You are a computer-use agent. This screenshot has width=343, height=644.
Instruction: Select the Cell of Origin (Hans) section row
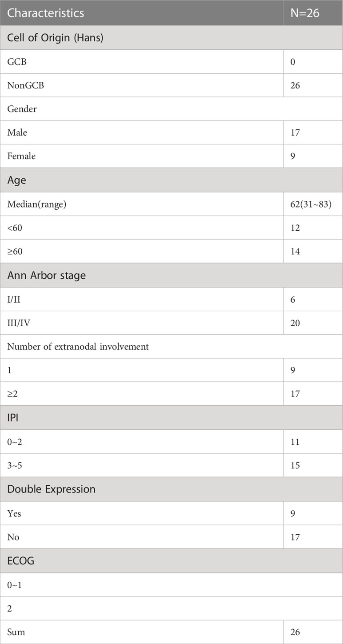click(x=171, y=38)
